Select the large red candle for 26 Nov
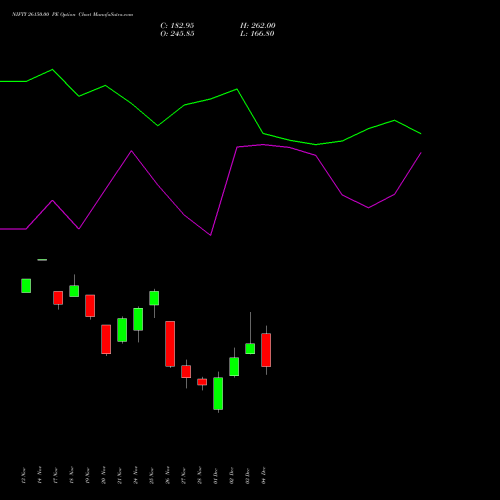The image size is (500, 500). point(170,344)
